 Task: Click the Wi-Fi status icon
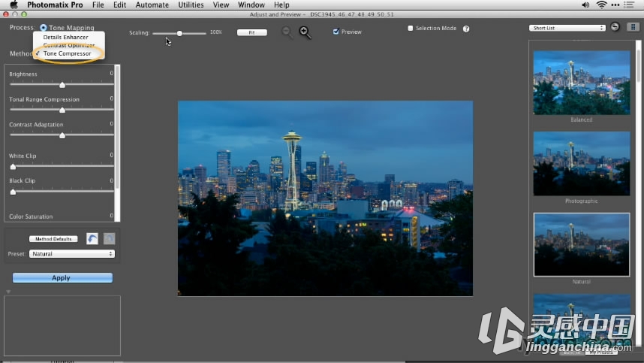601,5
